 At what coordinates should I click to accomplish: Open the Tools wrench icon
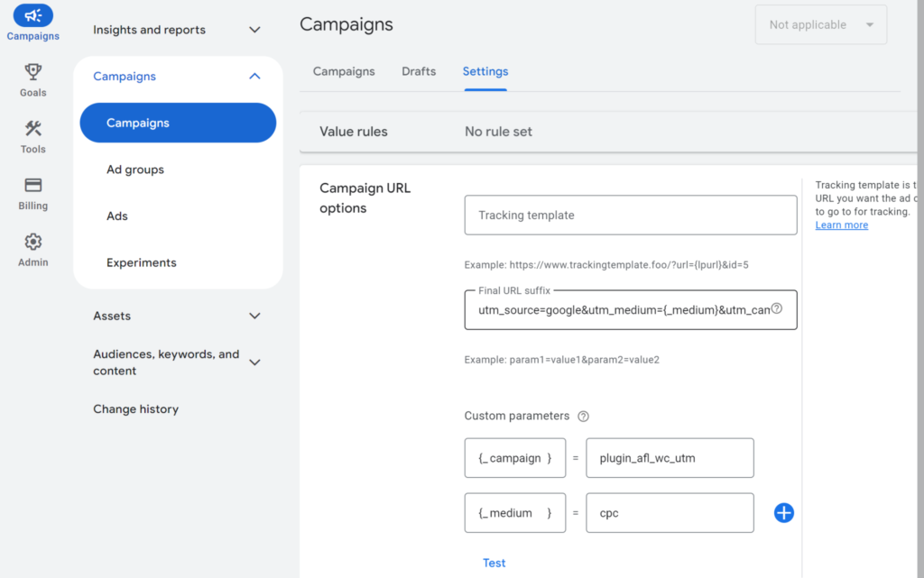32,129
